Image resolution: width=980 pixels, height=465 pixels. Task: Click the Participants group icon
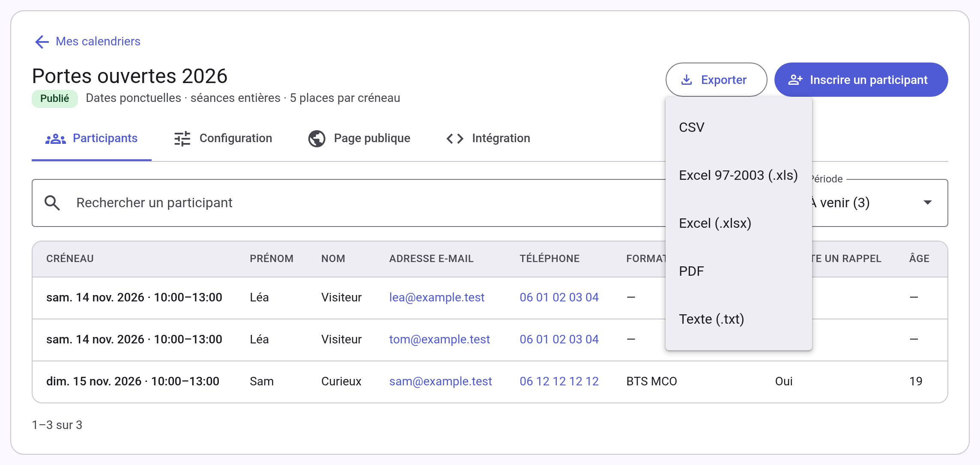coord(56,139)
